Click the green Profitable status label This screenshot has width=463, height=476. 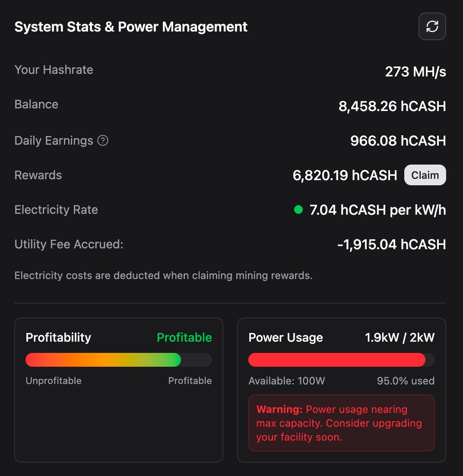pos(184,338)
